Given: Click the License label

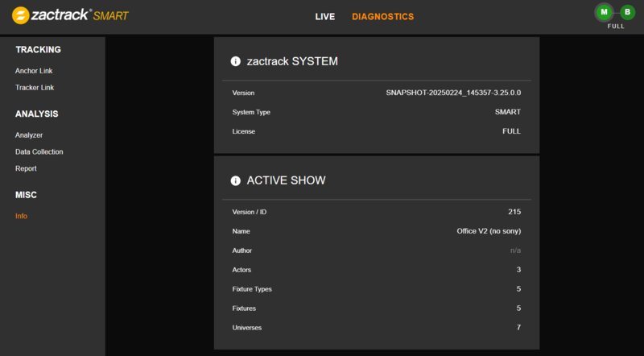Looking at the screenshot, I should pyautogui.click(x=244, y=131).
